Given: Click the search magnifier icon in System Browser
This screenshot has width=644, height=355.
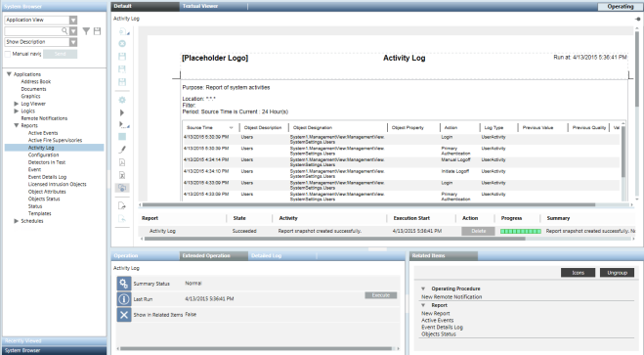Looking at the screenshot, I should (64, 31).
